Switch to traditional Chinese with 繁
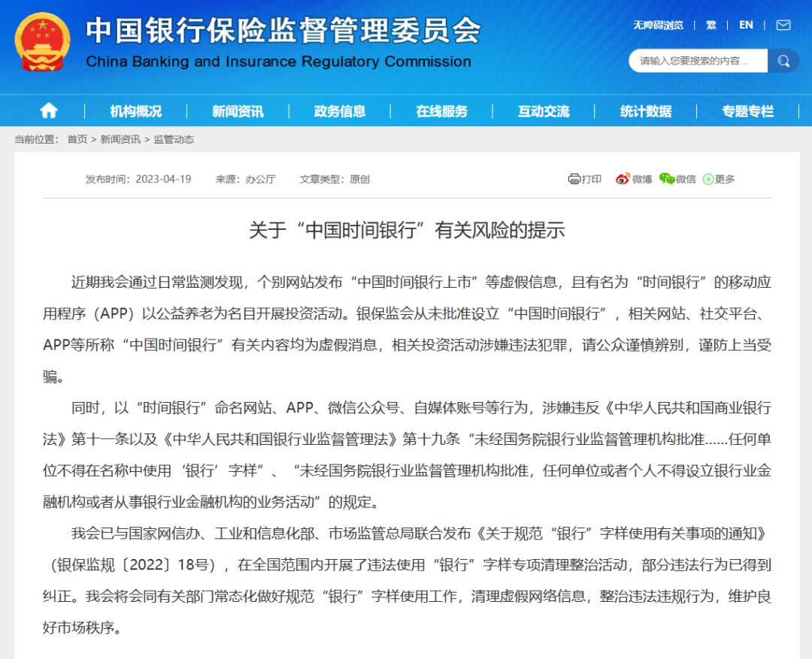The height and width of the screenshot is (659, 812). click(x=710, y=25)
